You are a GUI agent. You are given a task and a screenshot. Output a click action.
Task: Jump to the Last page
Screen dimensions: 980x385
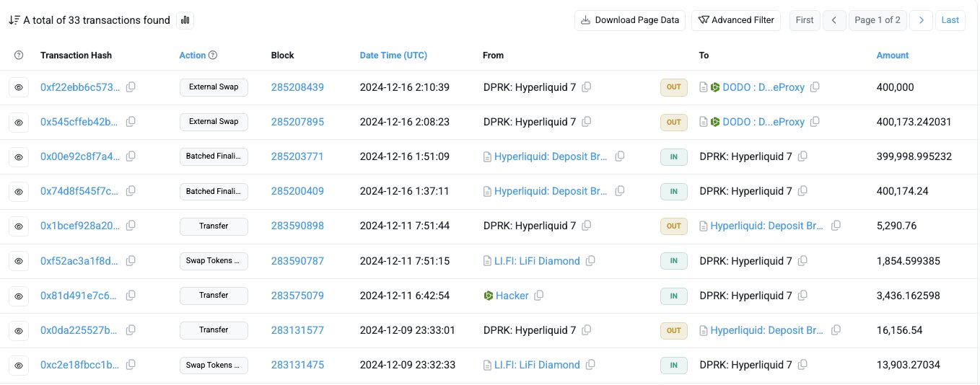coord(951,20)
